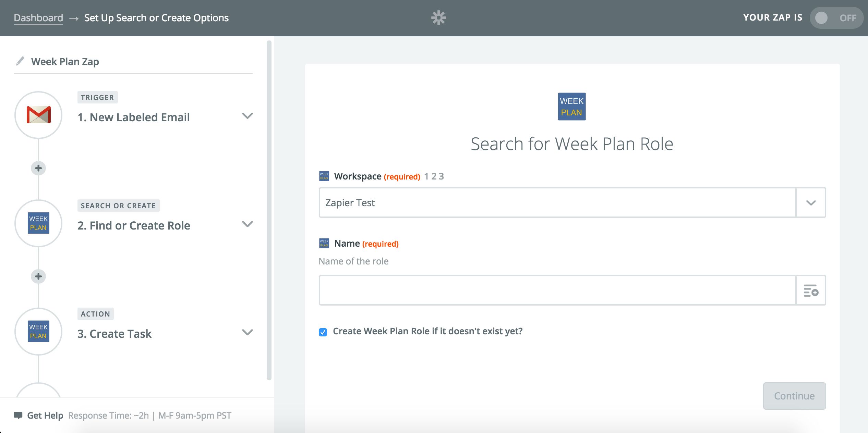Click Get Help link
The height and width of the screenshot is (433, 868).
pos(45,416)
